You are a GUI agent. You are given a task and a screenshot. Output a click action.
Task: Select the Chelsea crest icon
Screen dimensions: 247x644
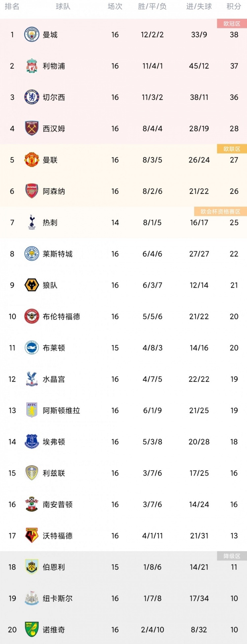click(32, 97)
